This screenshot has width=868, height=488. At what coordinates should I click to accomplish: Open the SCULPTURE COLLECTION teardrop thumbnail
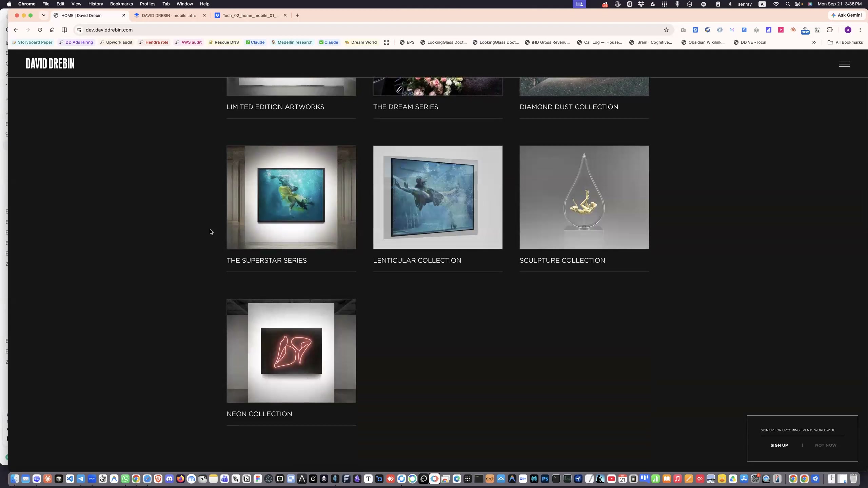tap(584, 198)
